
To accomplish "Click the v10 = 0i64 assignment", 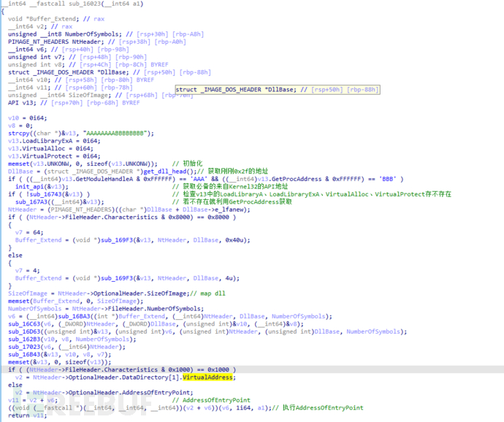I will tap(27, 118).
